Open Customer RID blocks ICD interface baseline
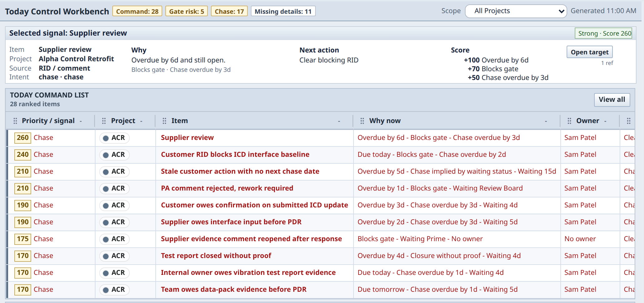This screenshot has width=644, height=303. pos(235,155)
